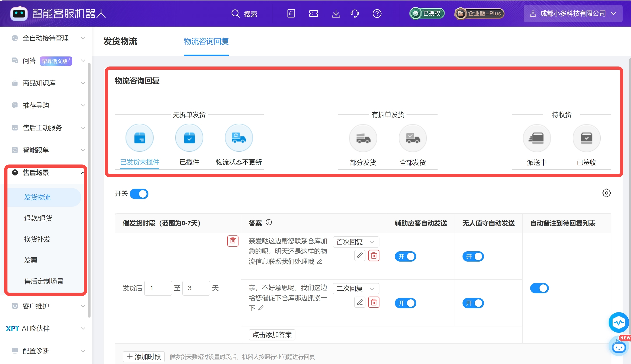The image size is (631, 364).
Task: Select the 物流状态不更新 truck icon
Action: click(239, 138)
